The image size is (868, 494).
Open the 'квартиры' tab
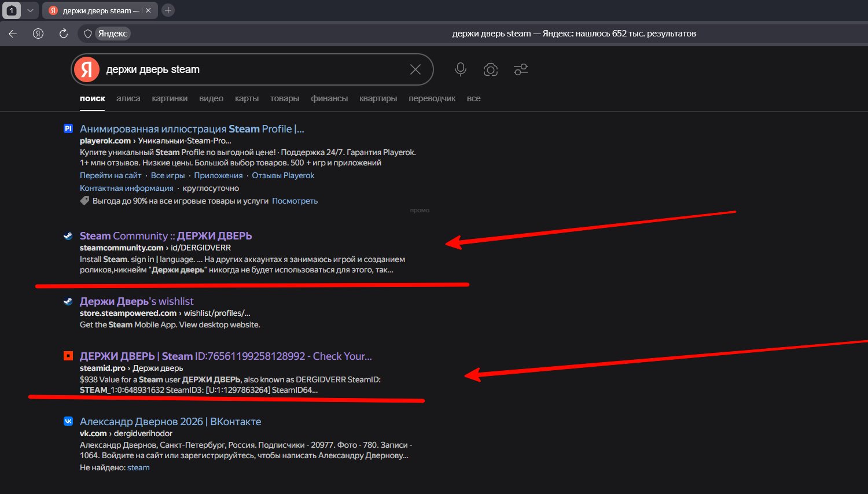pos(378,98)
